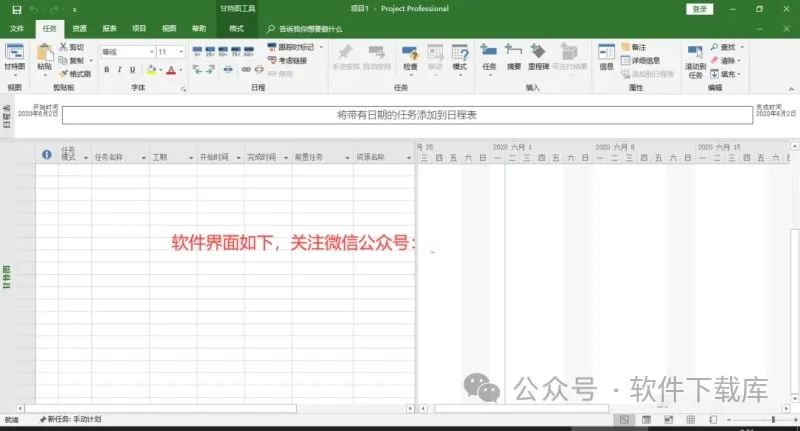
Task: Open the task Mode (模式) button
Action: click(x=460, y=59)
